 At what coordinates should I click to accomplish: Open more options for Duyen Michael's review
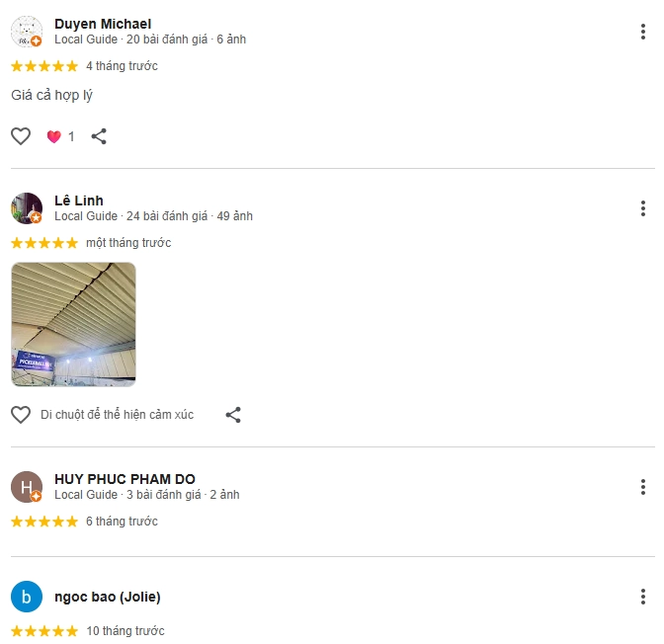pos(643,32)
